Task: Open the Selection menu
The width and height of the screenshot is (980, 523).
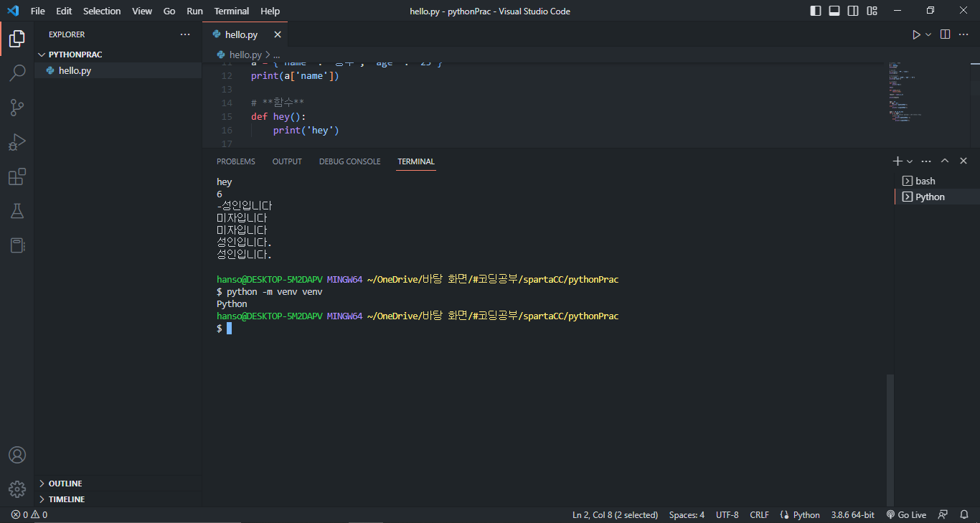Action: tap(102, 11)
